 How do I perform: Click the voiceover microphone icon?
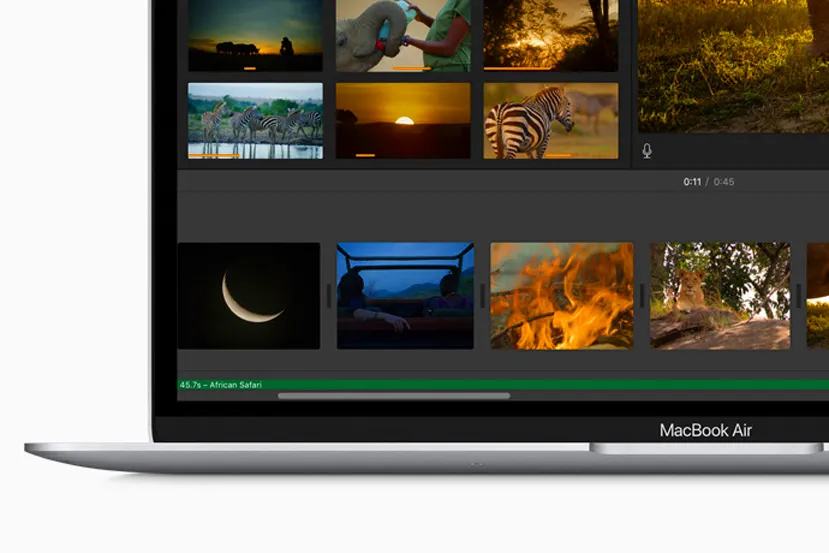tap(647, 151)
